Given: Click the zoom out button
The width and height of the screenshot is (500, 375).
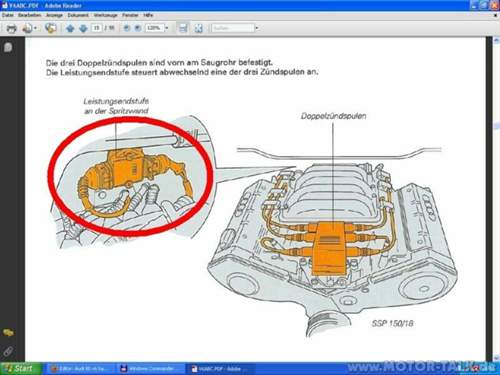Looking at the screenshot, I should [127, 28].
